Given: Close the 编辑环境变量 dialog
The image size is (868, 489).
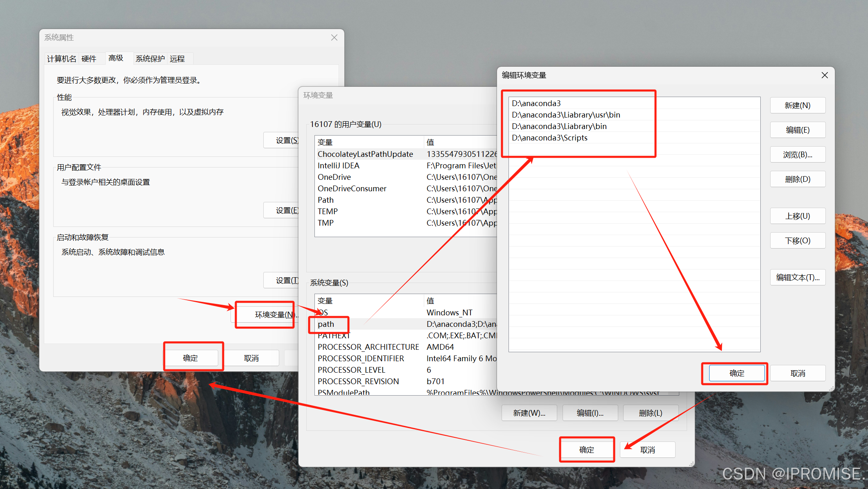Looking at the screenshot, I should coord(825,75).
